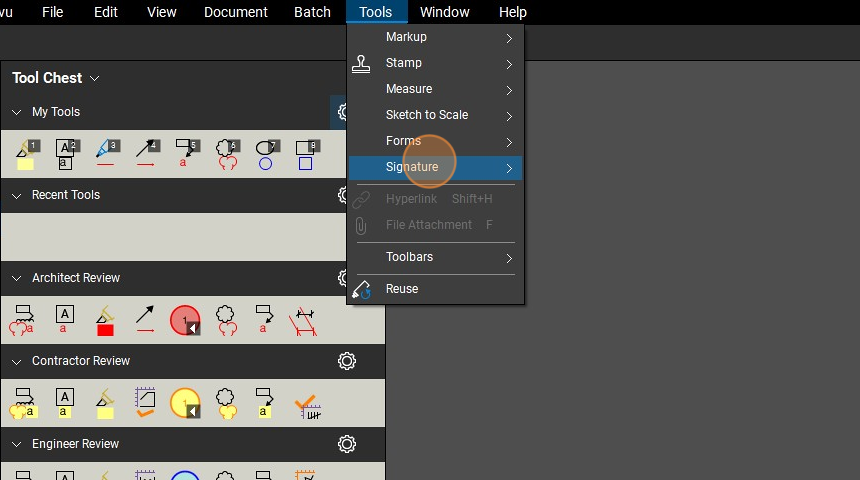Open the Batch menu
Screen dimensions: 860x480
(x=312, y=12)
